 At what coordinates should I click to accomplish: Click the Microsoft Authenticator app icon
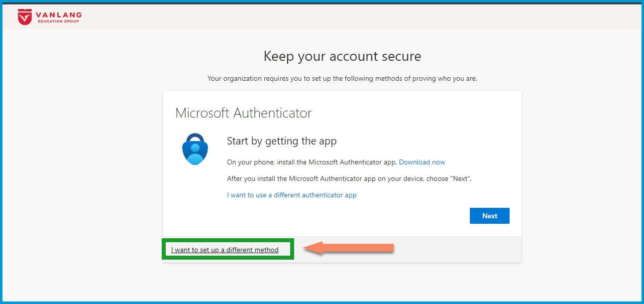[x=195, y=149]
